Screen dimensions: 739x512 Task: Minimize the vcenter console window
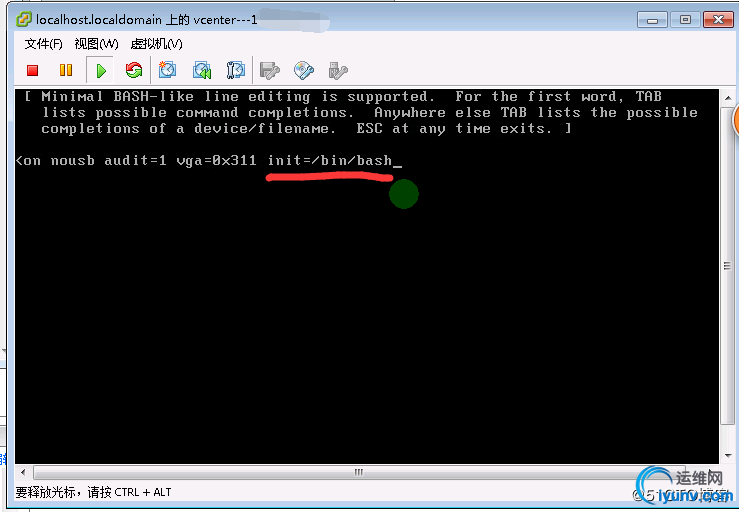pyautogui.click(x=652, y=20)
